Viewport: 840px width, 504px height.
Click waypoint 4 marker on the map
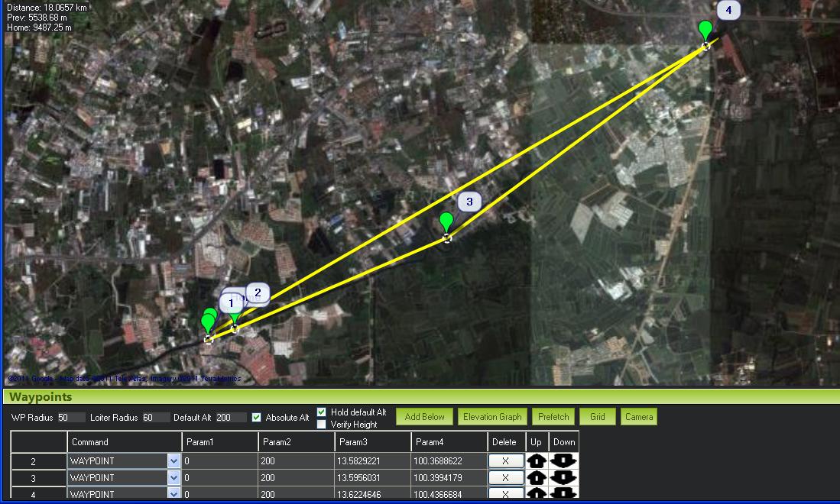pyautogui.click(x=705, y=31)
